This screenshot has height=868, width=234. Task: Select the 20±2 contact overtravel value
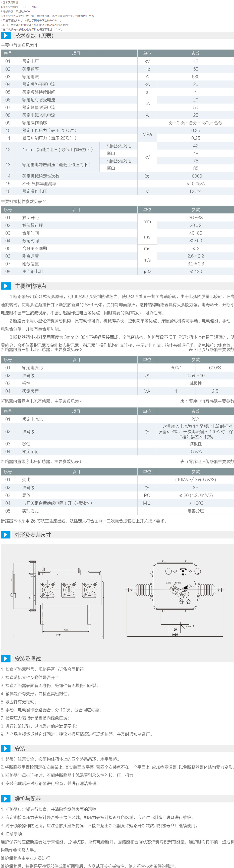[x=196, y=225]
